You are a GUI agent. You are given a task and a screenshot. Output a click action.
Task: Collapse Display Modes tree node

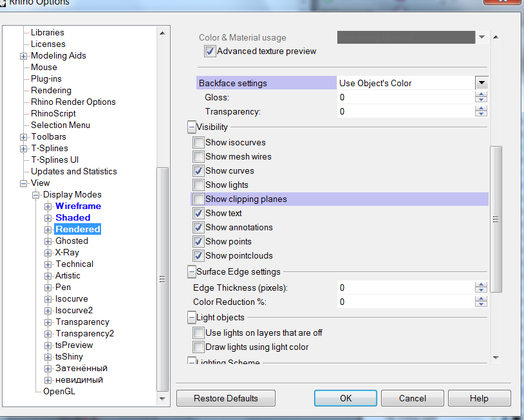[x=35, y=195]
